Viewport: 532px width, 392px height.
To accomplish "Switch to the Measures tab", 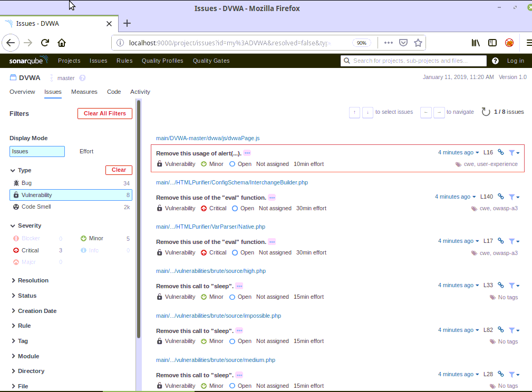I will coord(84,92).
